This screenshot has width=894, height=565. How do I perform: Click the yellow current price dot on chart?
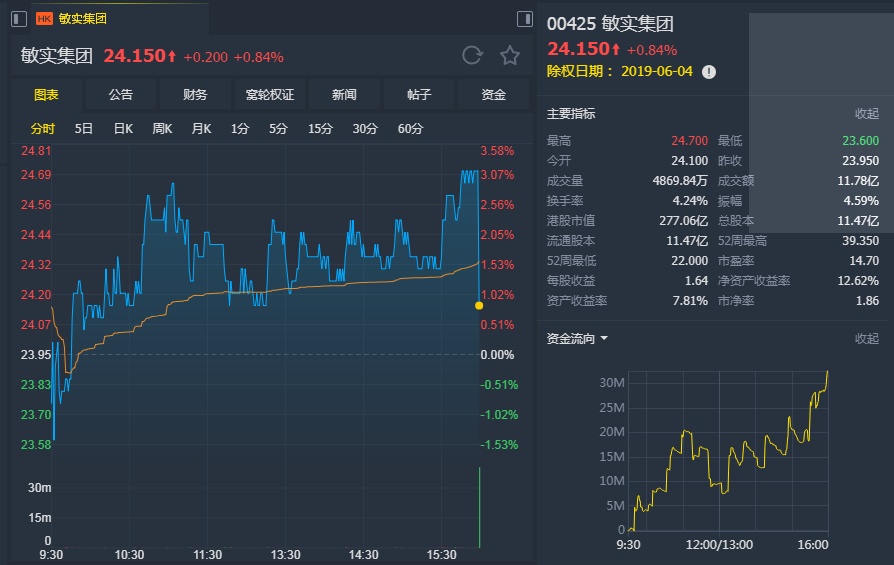(x=479, y=305)
